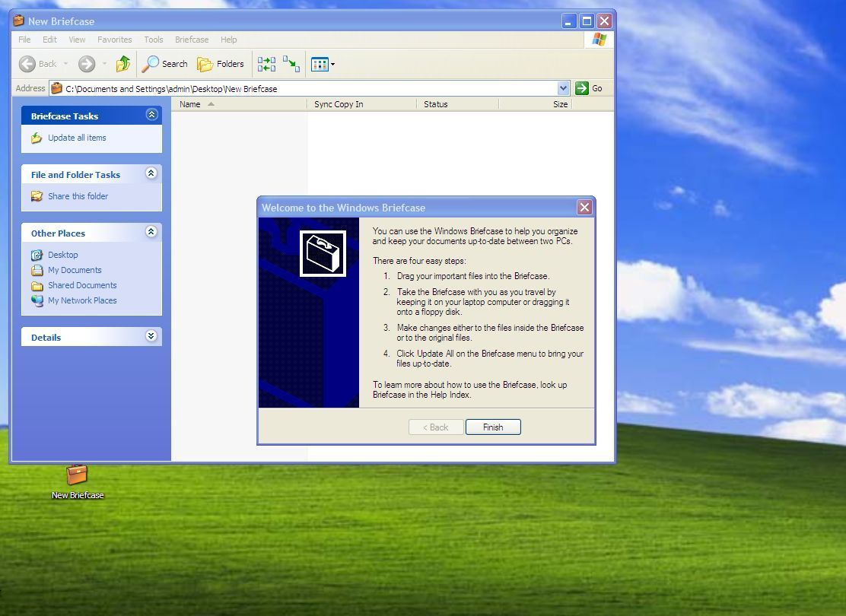846x616 pixels.
Task: Open the Search pane
Action: [x=164, y=64]
